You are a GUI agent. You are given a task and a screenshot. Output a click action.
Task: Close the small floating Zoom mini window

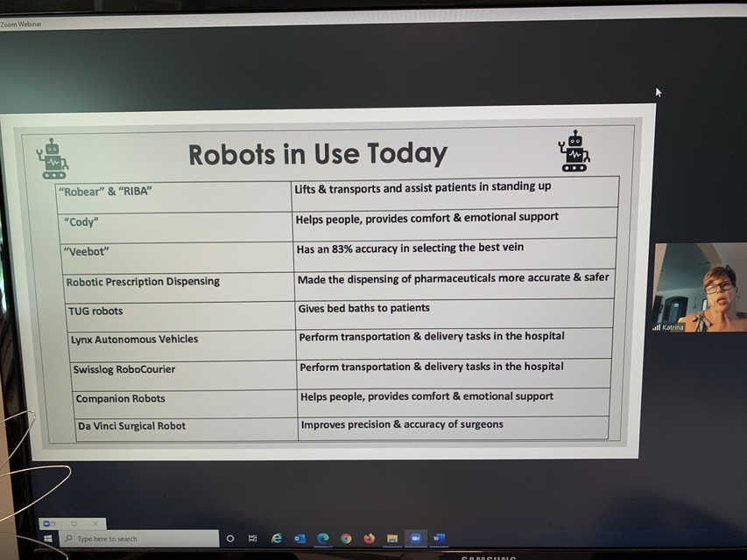click(95, 524)
